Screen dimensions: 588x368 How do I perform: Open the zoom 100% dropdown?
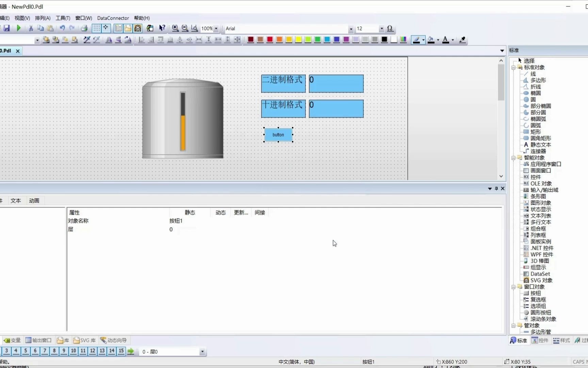pos(217,29)
